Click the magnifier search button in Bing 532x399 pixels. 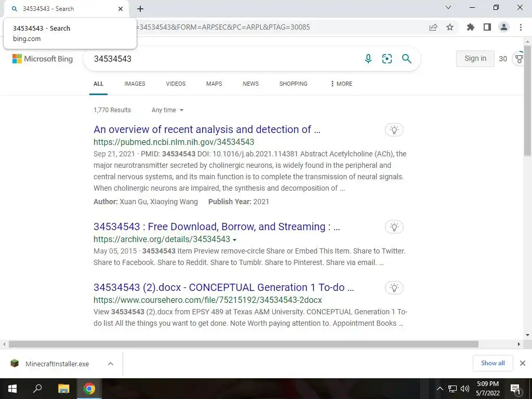pyautogui.click(x=406, y=59)
